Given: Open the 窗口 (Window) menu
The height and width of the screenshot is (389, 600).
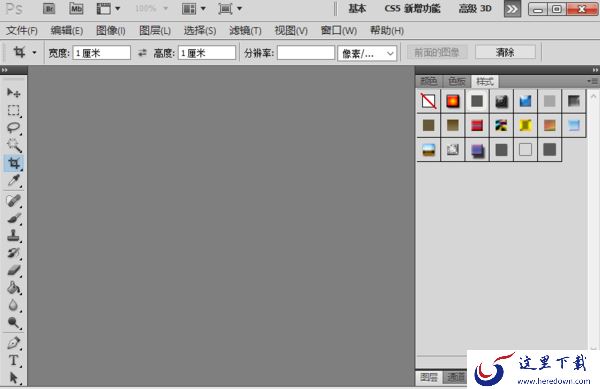Looking at the screenshot, I should pos(339,31).
